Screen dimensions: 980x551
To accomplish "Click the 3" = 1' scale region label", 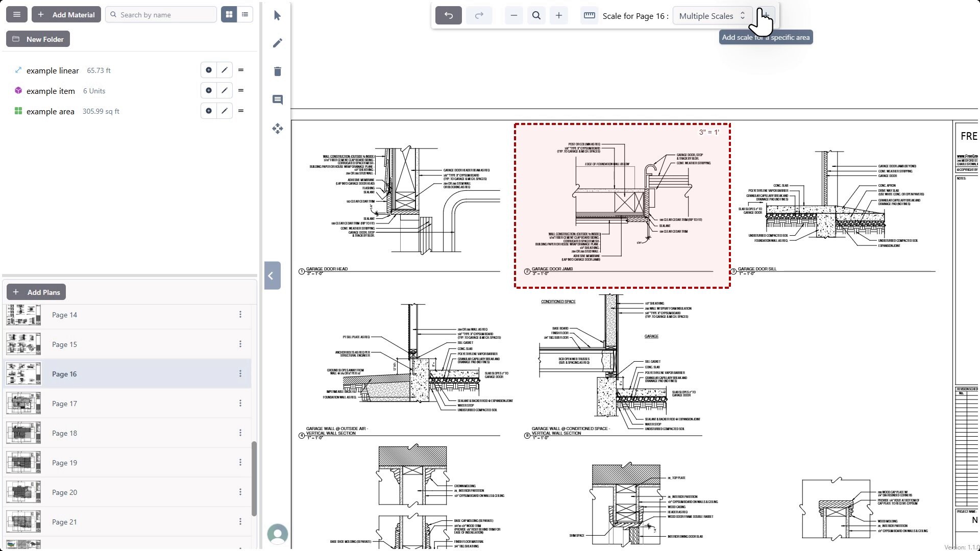I will click(709, 132).
